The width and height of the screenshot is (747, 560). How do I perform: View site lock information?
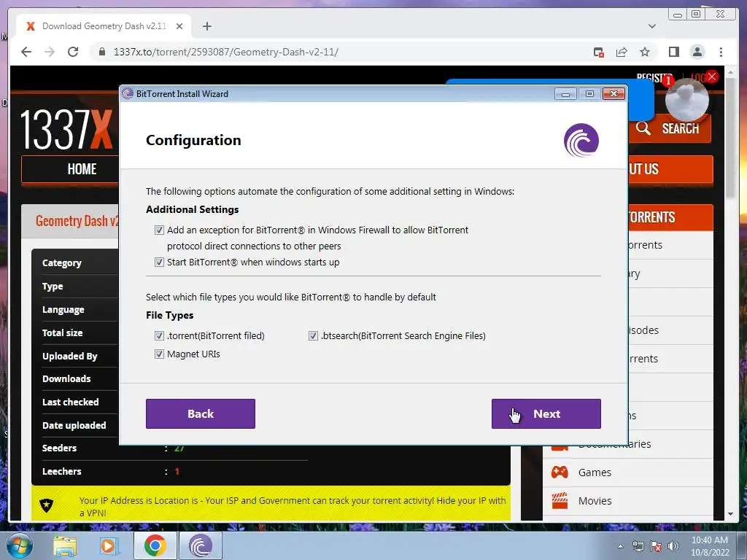102,52
